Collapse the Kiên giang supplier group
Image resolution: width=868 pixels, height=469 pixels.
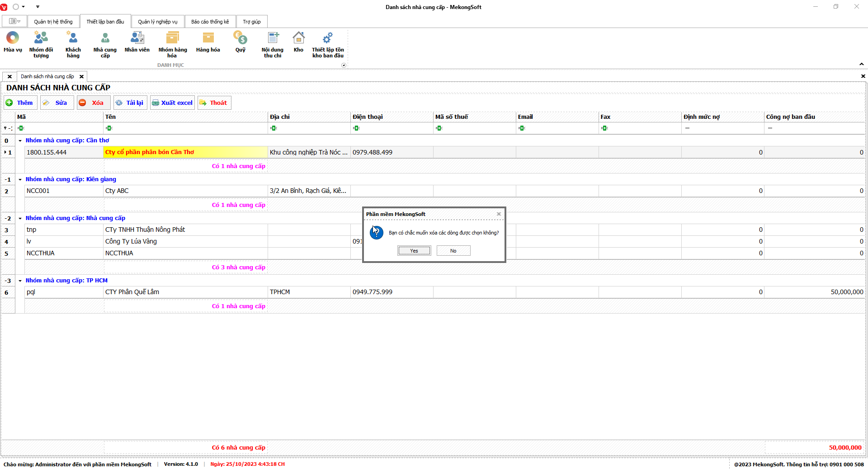click(x=20, y=180)
